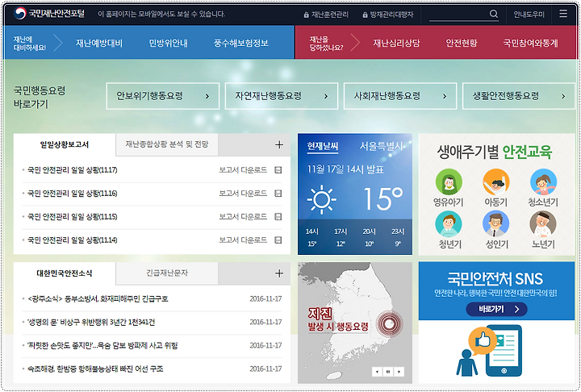Select 서울특별시 weather location
This screenshot has height=392, width=581.
point(381,146)
